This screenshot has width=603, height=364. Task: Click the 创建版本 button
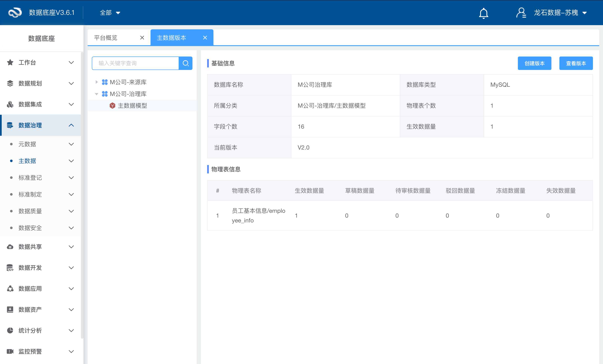tap(534, 63)
